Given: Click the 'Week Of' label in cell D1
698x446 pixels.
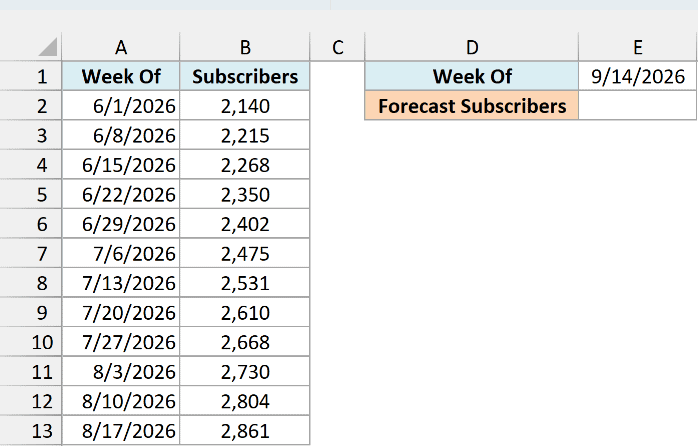Looking at the screenshot, I should pos(472,76).
